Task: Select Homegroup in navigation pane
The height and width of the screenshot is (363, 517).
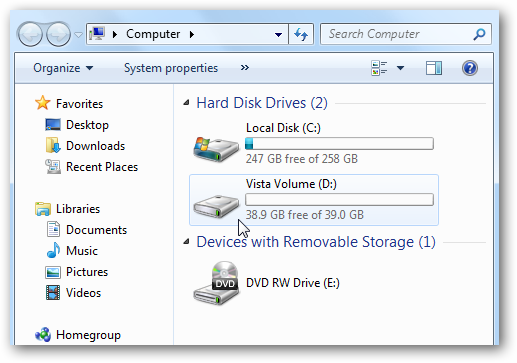Action: pos(88,335)
